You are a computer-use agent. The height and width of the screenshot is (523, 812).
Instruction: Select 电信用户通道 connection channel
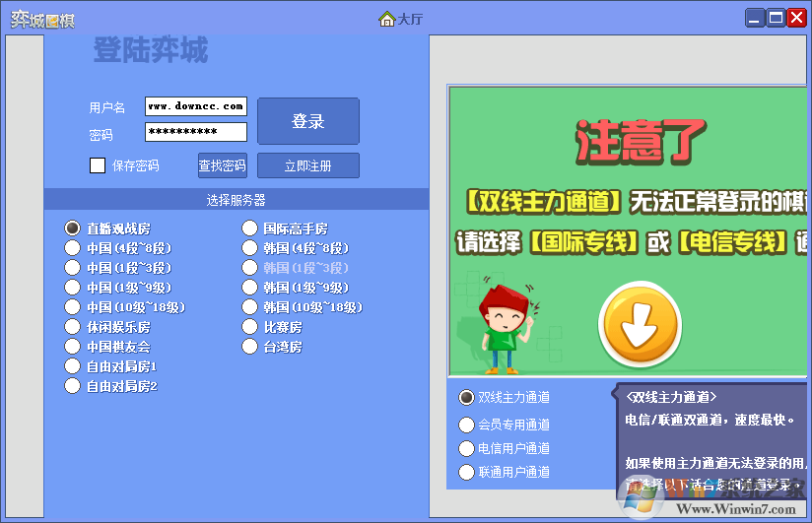click(x=467, y=449)
